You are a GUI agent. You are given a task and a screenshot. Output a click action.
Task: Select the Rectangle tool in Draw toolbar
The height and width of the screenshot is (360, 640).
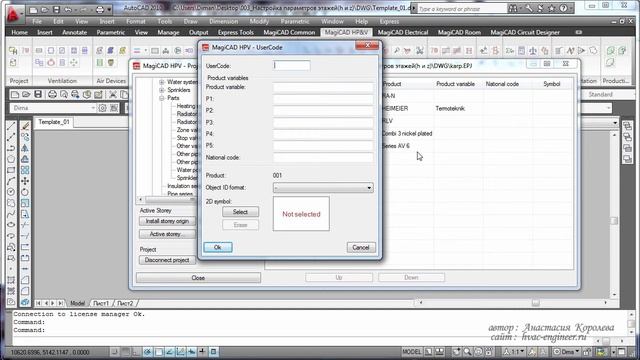[x=11, y=170]
